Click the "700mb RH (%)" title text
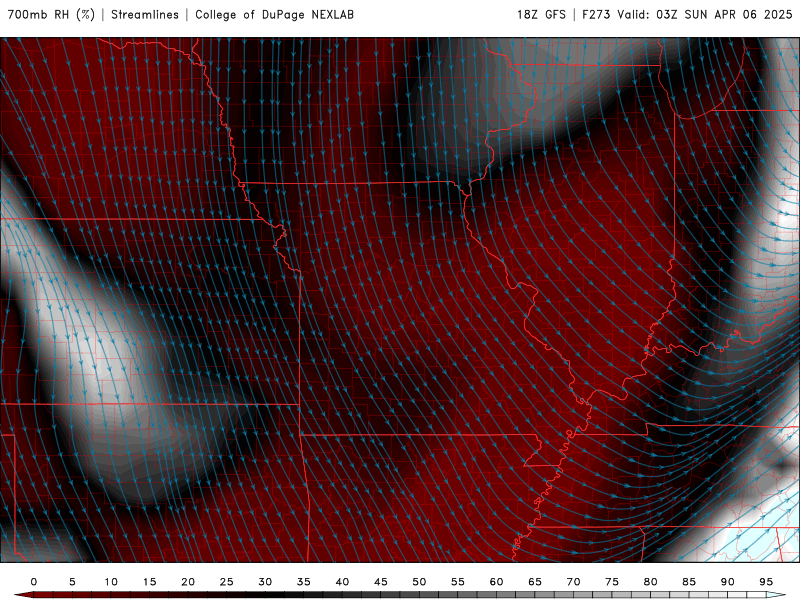The image size is (800, 600). pyautogui.click(x=52, y=15)
